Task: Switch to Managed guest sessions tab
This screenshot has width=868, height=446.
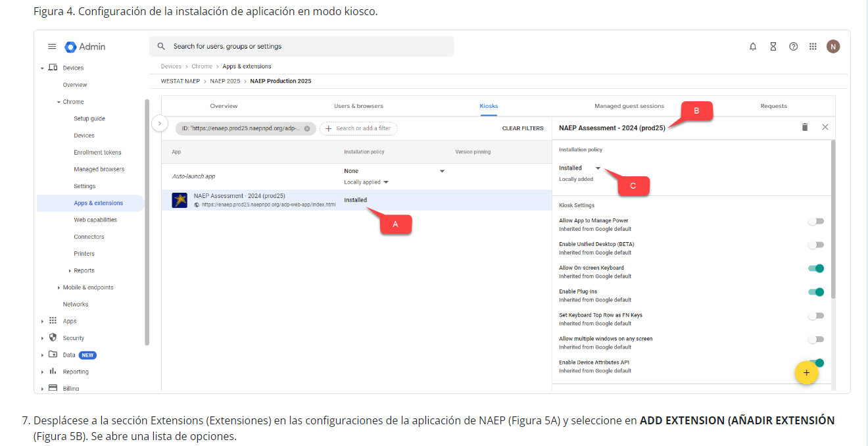Action: pos(629,106)
